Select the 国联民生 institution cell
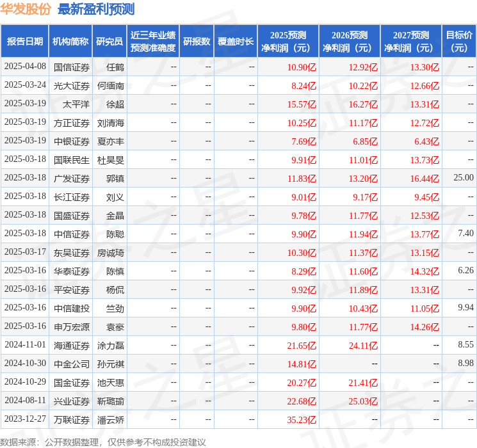 pyautogui.click(x=72, y=160)
